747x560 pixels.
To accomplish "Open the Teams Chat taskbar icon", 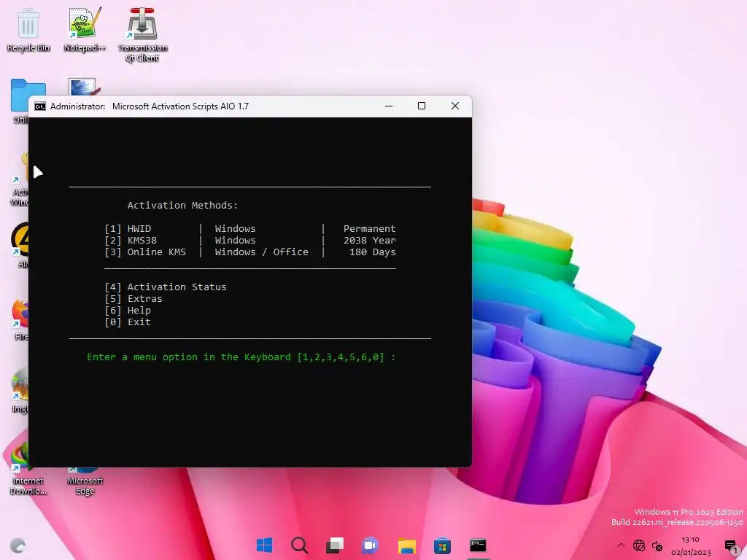I will pos(370,545).
